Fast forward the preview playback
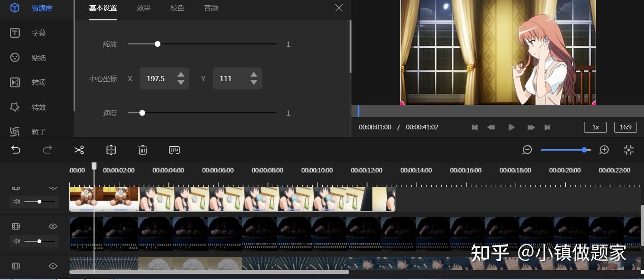 click(531, 127)
